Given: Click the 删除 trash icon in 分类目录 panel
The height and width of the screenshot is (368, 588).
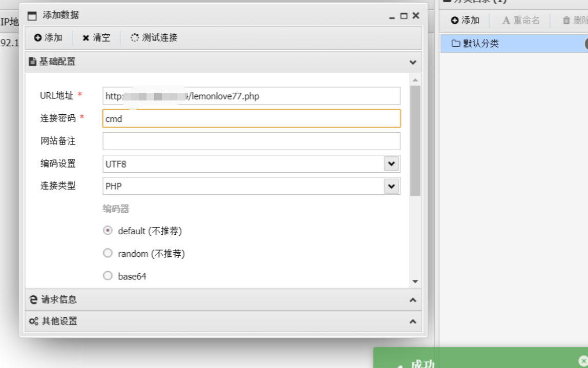Looking at the screenshot, I should pyautogui.click(x=565, y=21).
